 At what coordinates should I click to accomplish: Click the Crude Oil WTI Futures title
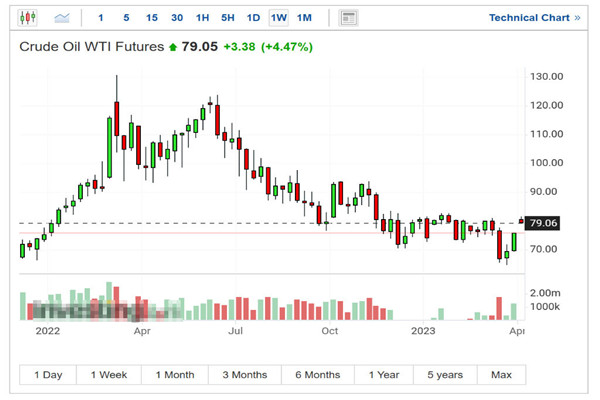point(91,47)
